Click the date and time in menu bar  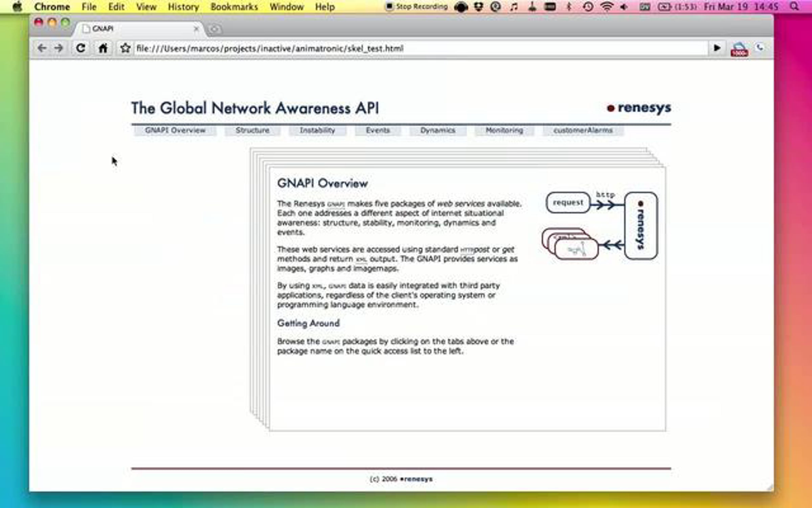coord(741,6)
